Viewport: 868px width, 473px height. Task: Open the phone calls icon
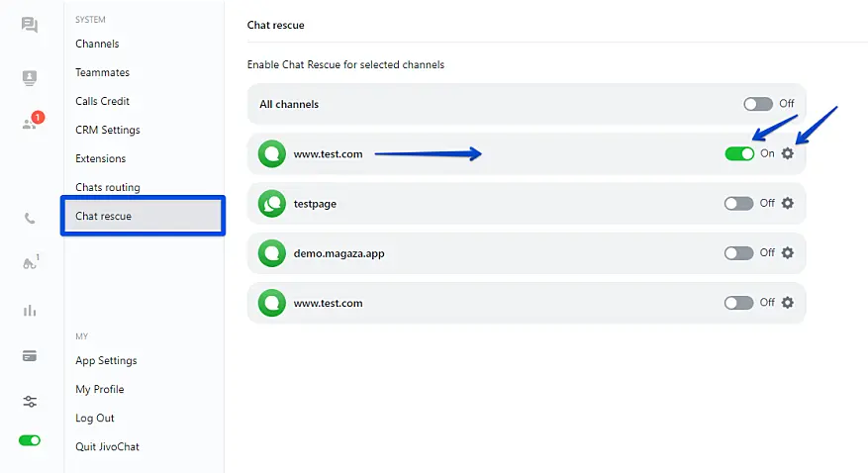(30, 219)
